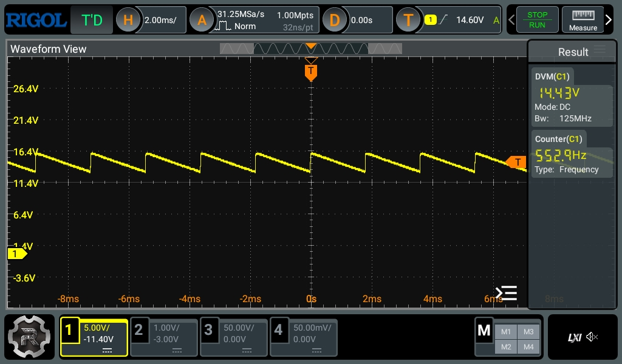
Task: Click the RIGOL logo
Action: (x=35, y=20)
